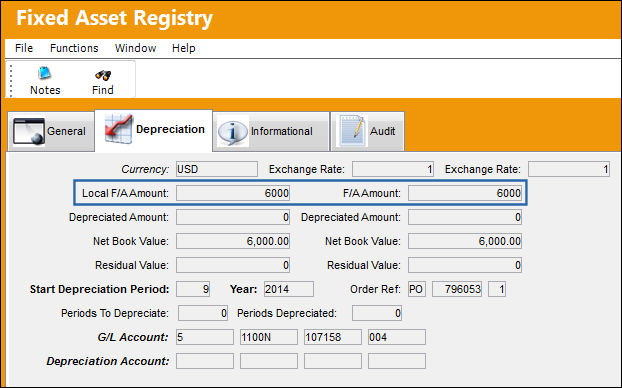Click the Periods Depreciated field

tap(377, 313)
